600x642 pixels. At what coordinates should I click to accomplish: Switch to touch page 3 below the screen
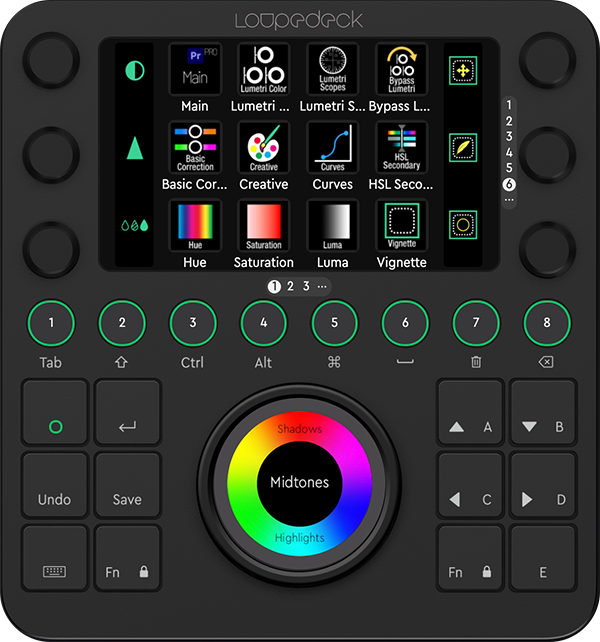click(306, 286)
